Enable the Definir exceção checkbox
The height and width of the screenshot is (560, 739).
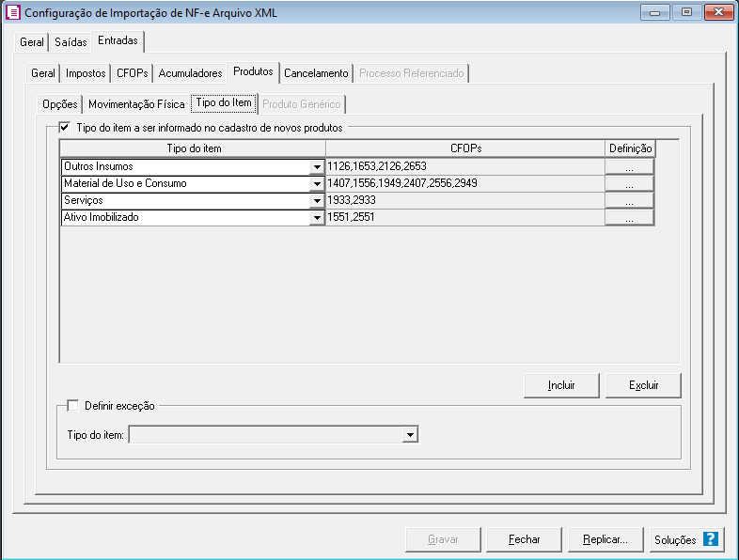(x=73, y=406)
